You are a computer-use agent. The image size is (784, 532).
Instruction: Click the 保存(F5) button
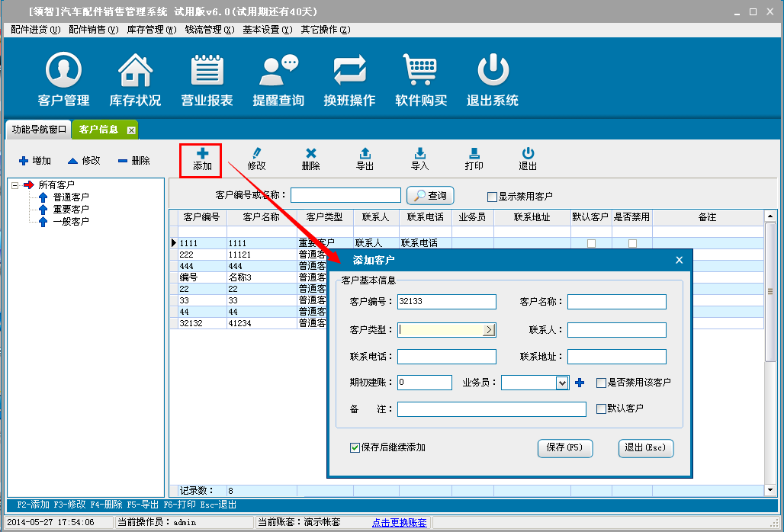[x=564, y=448]
